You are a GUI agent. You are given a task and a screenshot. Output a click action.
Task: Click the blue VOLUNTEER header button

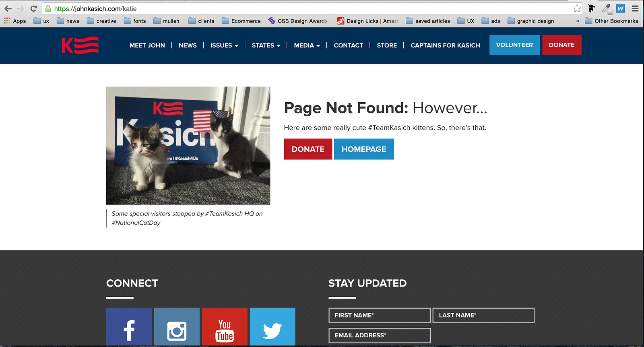pos(514,45)
